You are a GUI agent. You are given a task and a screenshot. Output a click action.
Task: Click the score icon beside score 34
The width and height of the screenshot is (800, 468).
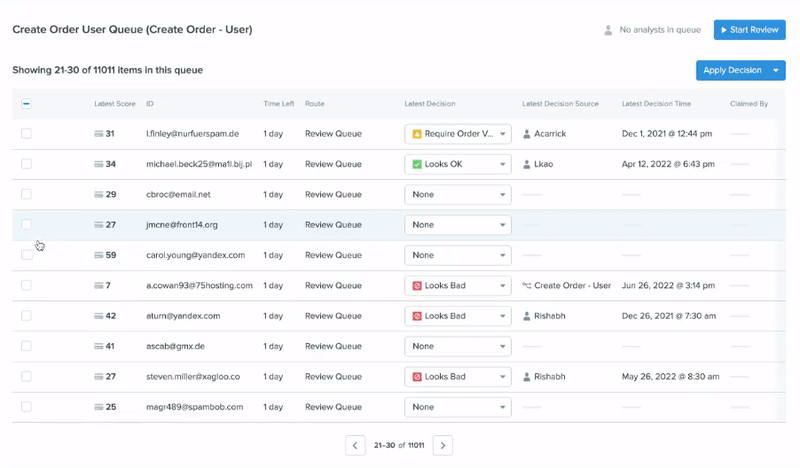(98, 164)
